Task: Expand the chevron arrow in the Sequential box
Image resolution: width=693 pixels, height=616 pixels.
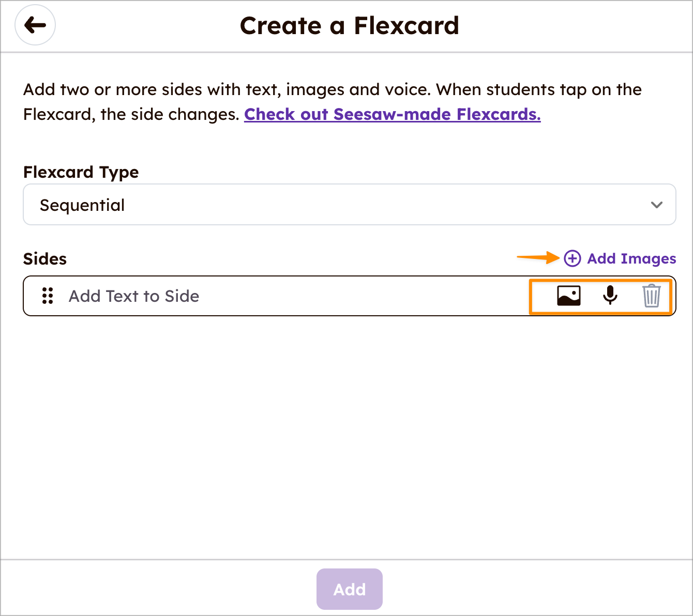Action: 657,205
